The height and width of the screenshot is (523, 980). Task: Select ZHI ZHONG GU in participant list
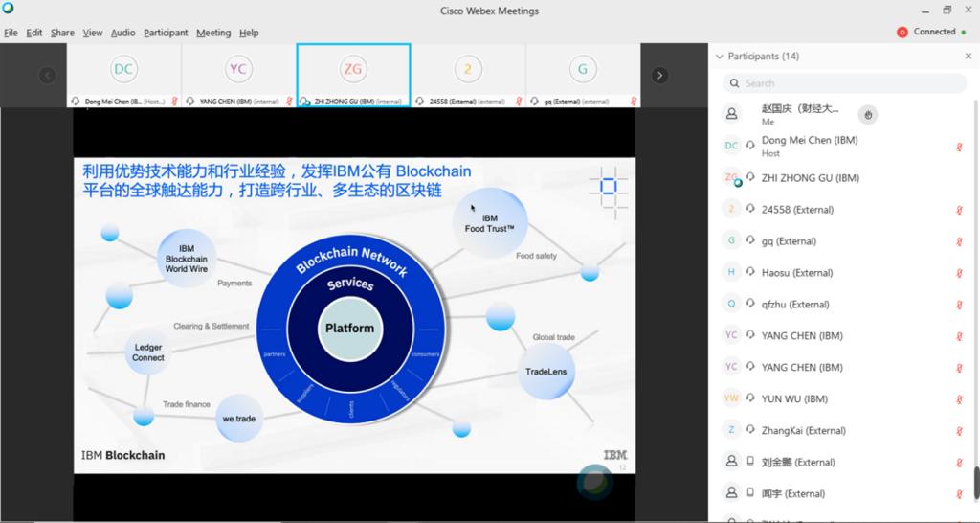pos(810,178)
